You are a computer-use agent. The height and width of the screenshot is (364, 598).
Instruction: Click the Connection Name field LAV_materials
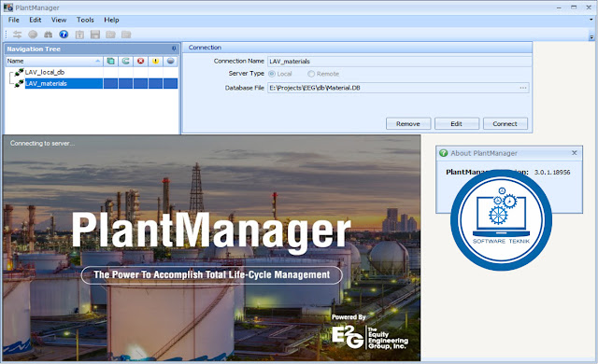click(399, 62)
